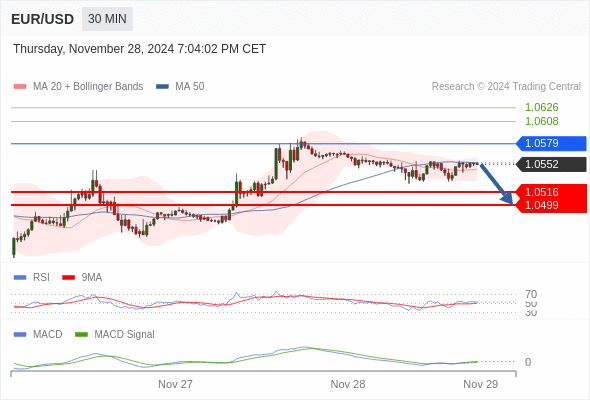Click the MA 20 Bollinger Bands pink swatch
Image resolution: width=590 pixels, height=400 pixels.
pyautogui.click(x=20, y=87)
